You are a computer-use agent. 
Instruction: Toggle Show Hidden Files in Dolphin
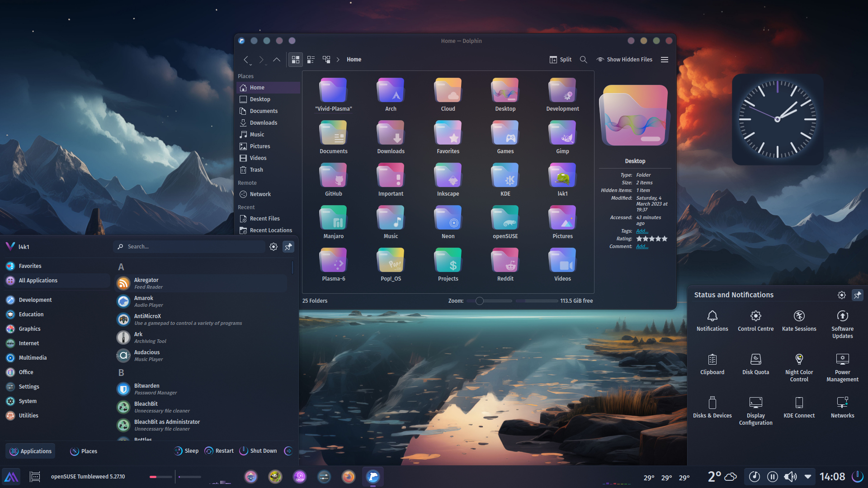point(624,60)
